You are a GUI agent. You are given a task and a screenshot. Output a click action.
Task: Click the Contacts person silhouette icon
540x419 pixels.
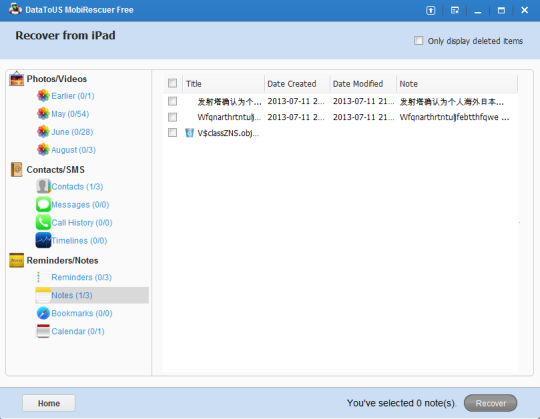click(x=43, y=186)
